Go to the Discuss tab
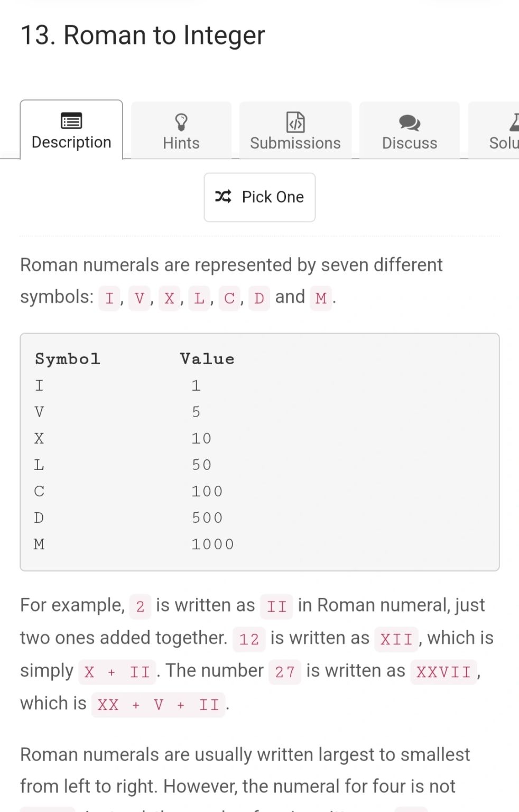 point(410,130)
